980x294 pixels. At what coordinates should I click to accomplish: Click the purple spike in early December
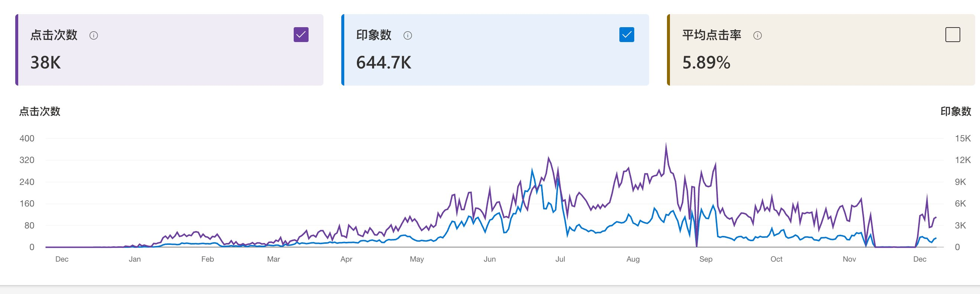[927, 195]
